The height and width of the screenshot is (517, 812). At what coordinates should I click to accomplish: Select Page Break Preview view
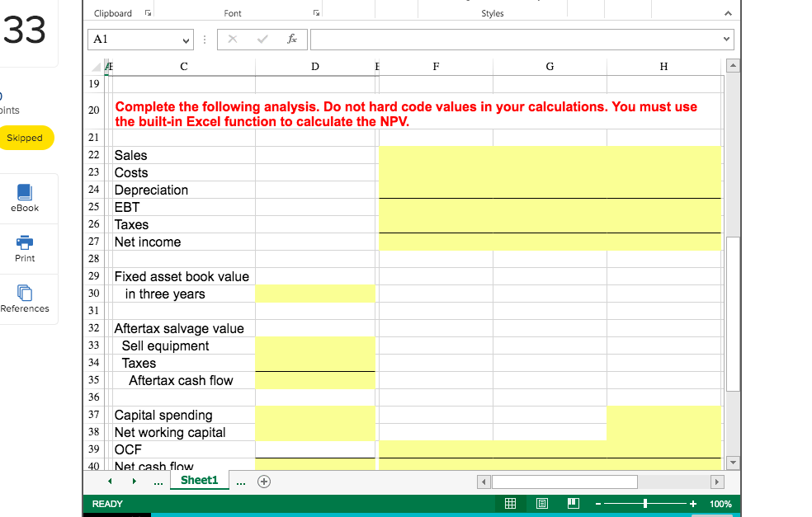click(572, 504)
